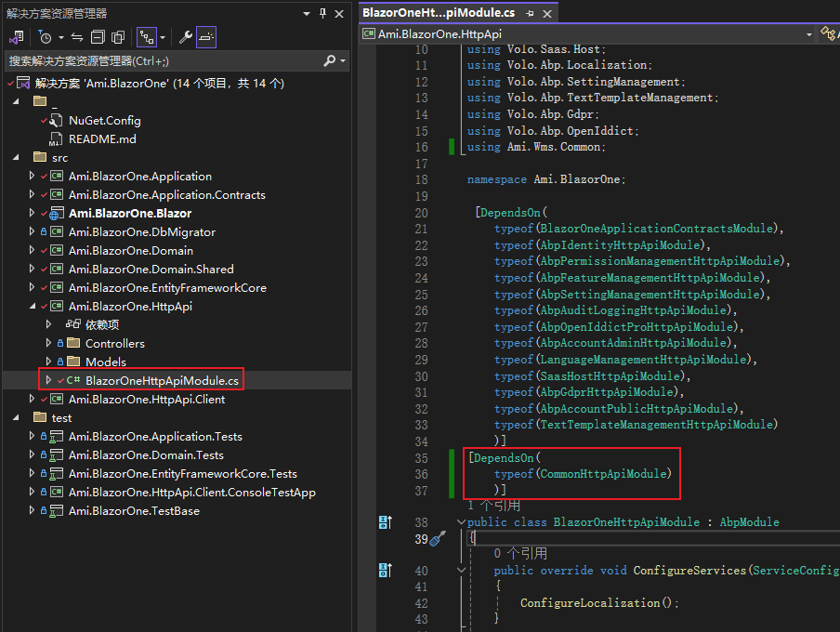Expand the 依赖项 node
The image size is (840, 632).
click(48, 324)
